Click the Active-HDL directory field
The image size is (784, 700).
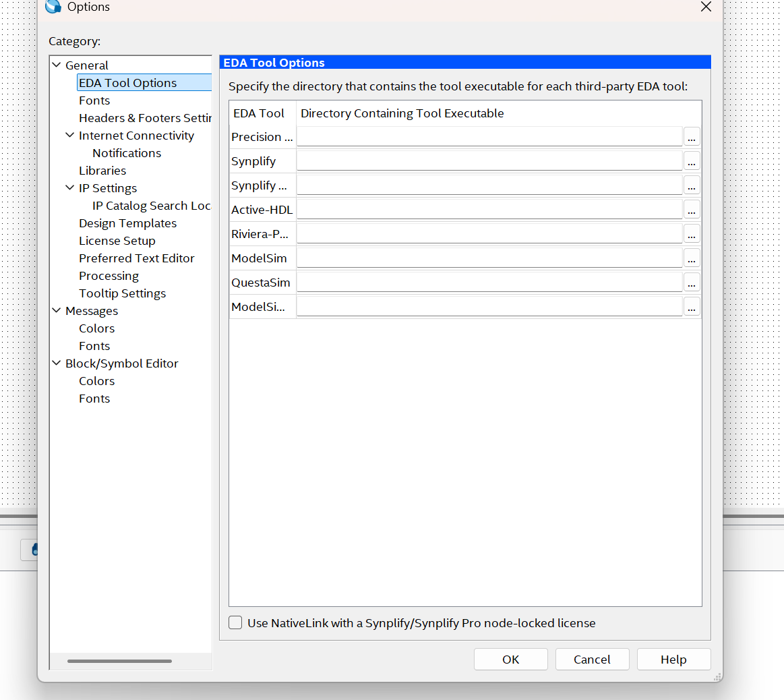(x=489, y=210)
